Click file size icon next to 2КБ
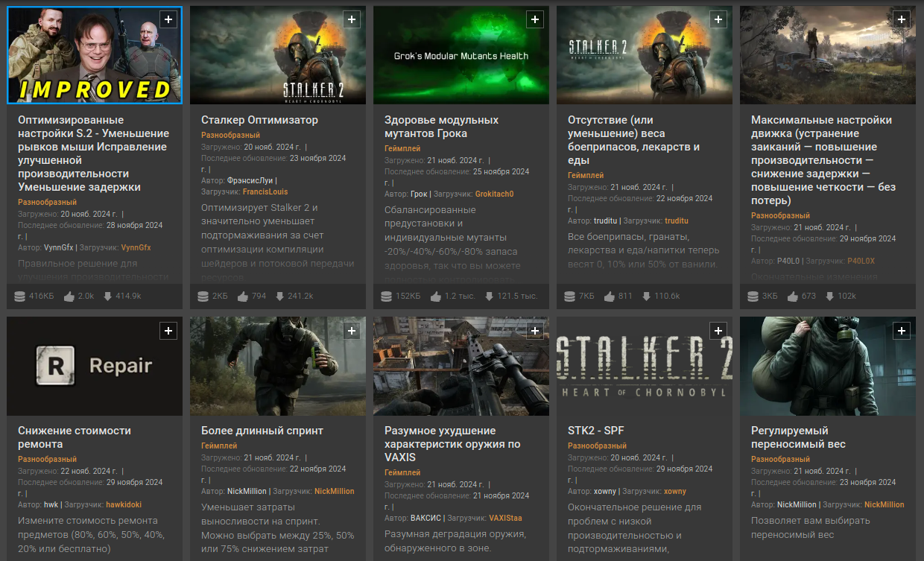 click(x=203, y=296)
